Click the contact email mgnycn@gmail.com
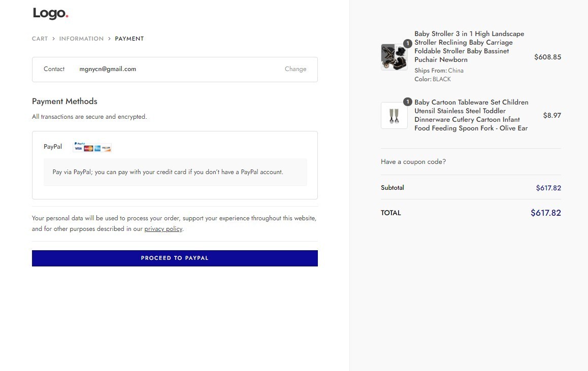 coord(108,69)
